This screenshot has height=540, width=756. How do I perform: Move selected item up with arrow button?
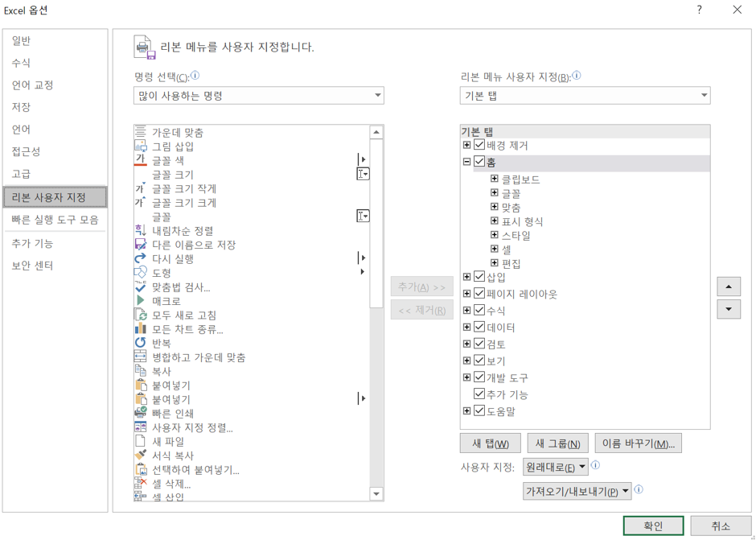(729, 286)
